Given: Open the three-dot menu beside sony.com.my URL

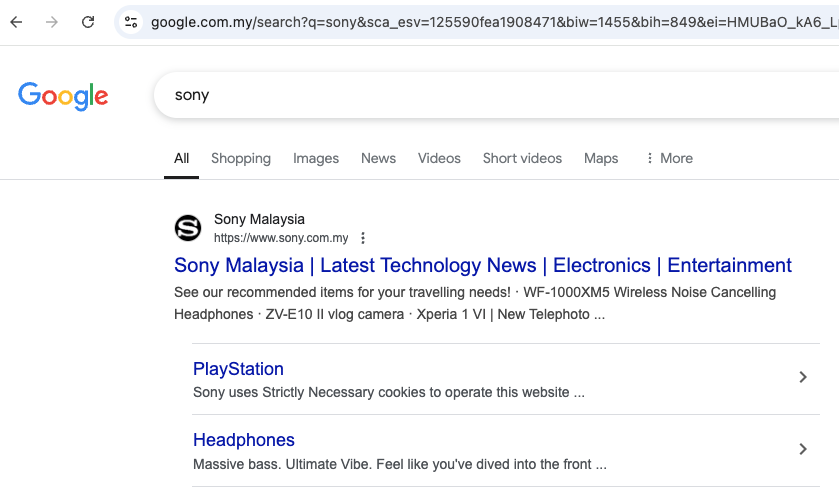Looking at the screenshot, I should coord(363,238).
